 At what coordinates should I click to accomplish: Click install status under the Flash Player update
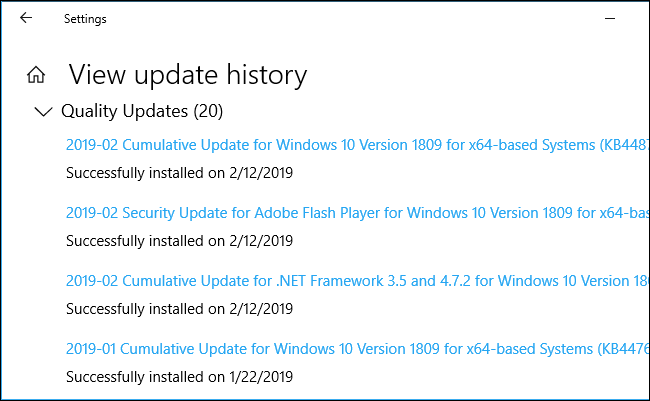click(179, 240)
